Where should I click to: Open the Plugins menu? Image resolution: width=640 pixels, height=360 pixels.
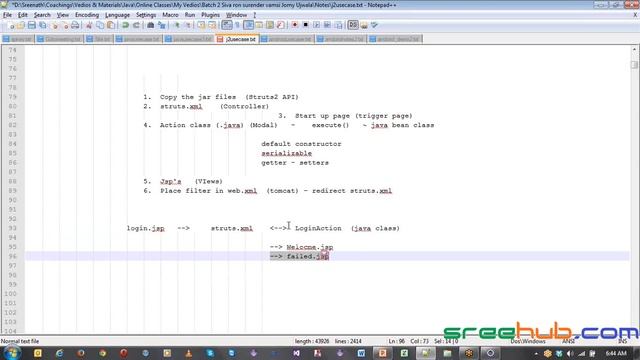tap(210, 15)
